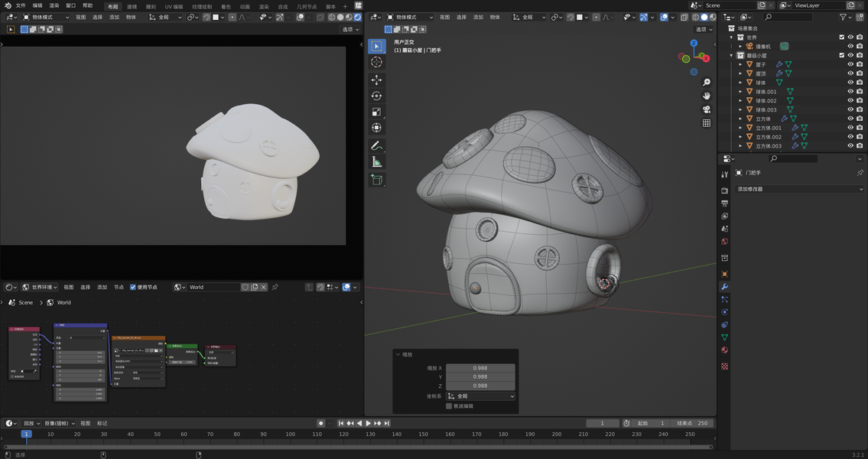Viewport: 868px width, 459px height.
Task: Click the Blender logo menu
Action: coord(8,5)
